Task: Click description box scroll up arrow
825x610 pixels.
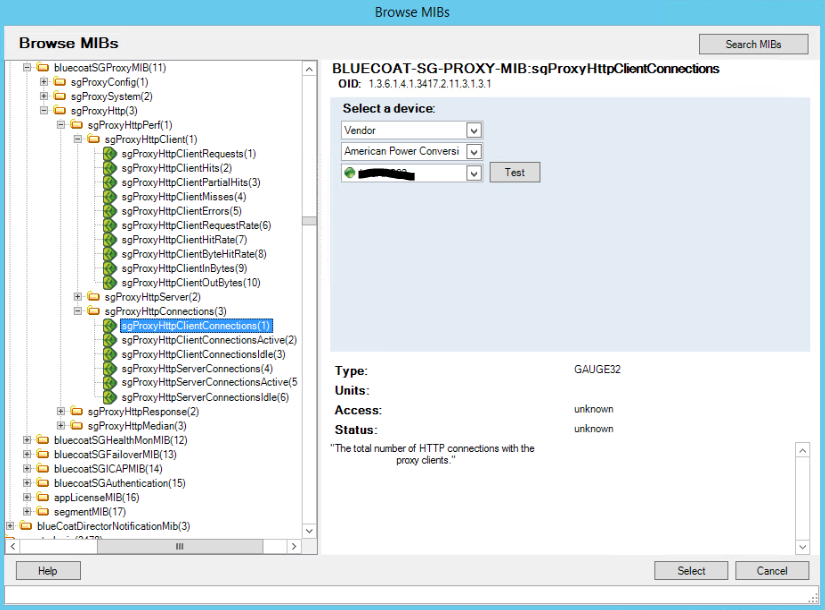Action: pyautogui.click(x=802, y=450)
